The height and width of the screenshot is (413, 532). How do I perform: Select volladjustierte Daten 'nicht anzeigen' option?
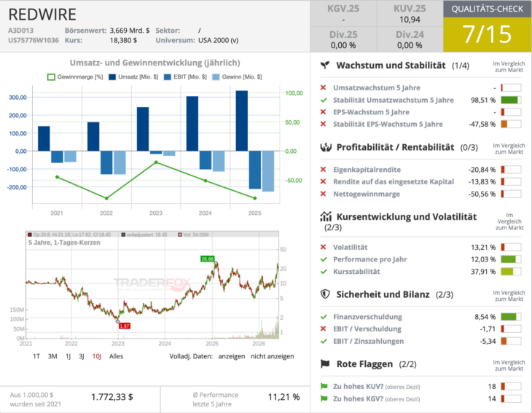coord(272,356)
